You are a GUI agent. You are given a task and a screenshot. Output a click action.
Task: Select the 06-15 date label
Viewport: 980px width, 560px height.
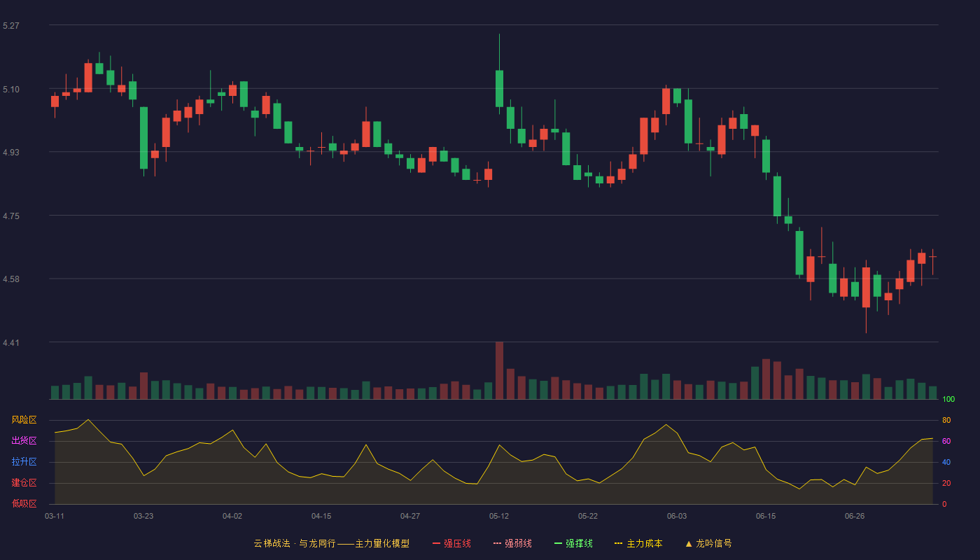point(766,516)
